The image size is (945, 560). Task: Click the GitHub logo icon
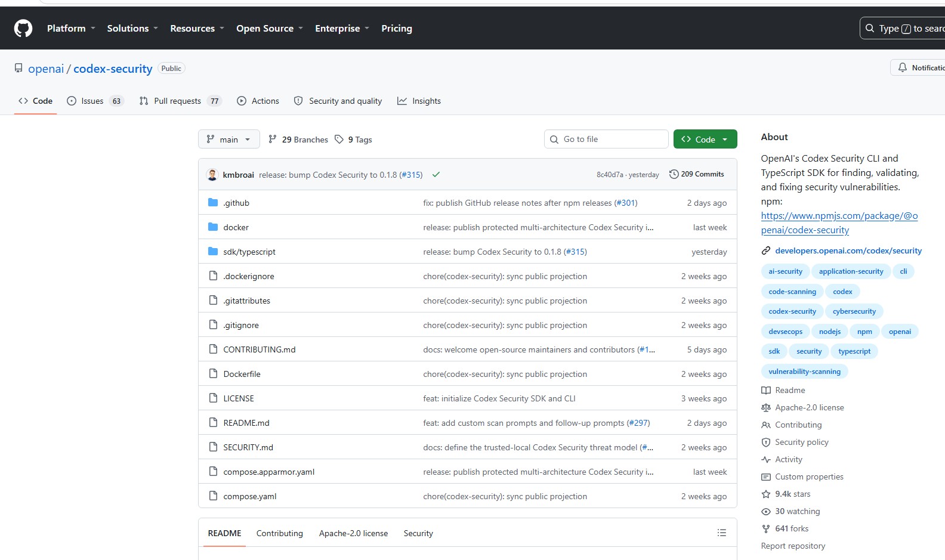[x=23, y=28]
